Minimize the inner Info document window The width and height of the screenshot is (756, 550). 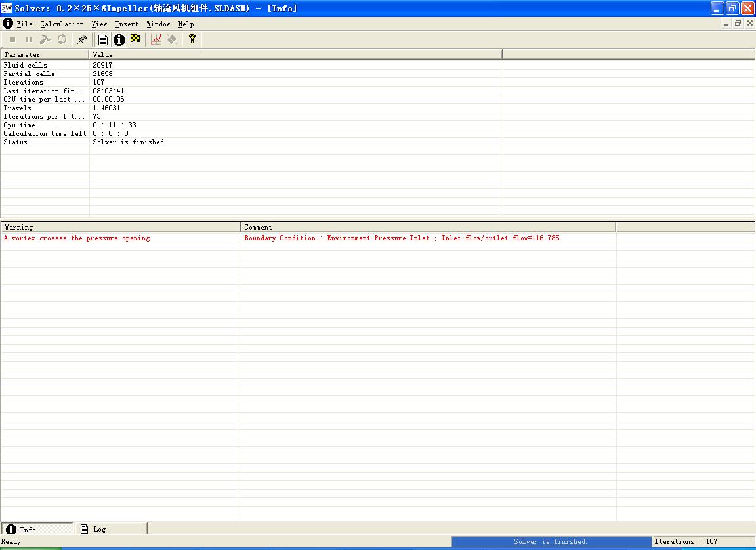pos(726,23)
